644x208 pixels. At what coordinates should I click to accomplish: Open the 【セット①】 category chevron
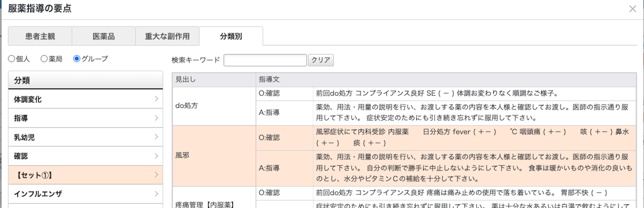156,175
